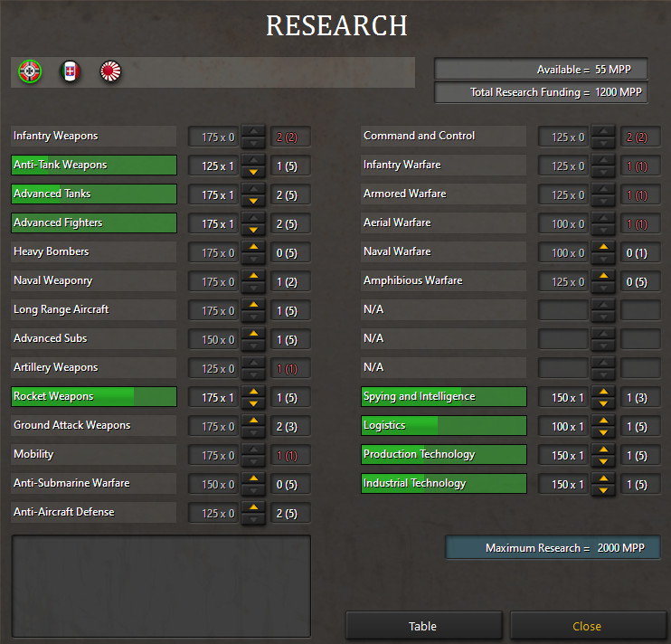
Task: Click the empty description box at bottom left
Action: click(161, 586)
